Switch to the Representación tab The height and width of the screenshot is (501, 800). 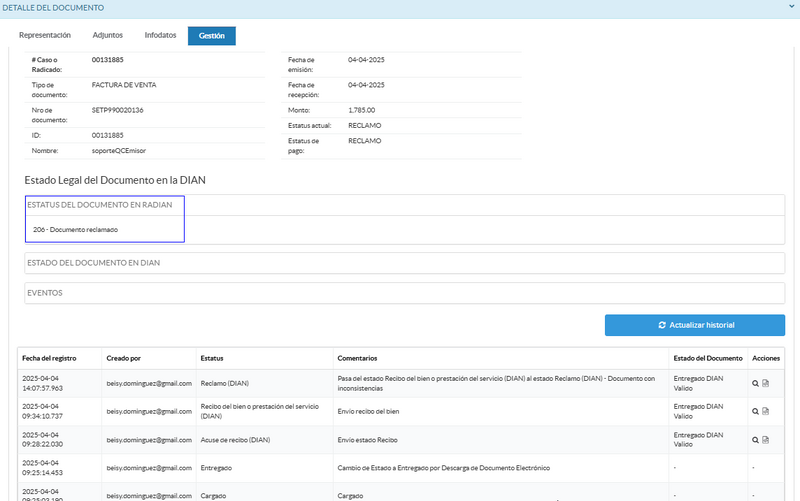point(45,35)
